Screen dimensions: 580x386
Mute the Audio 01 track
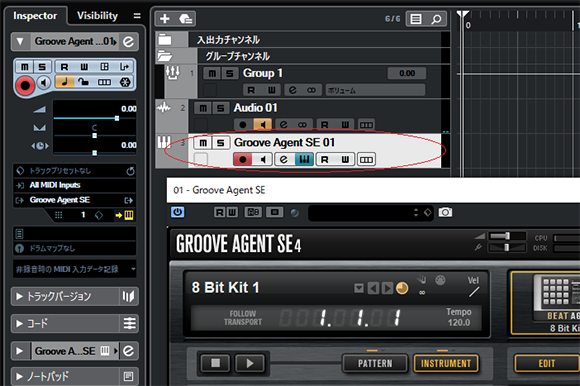click(203, 108)
